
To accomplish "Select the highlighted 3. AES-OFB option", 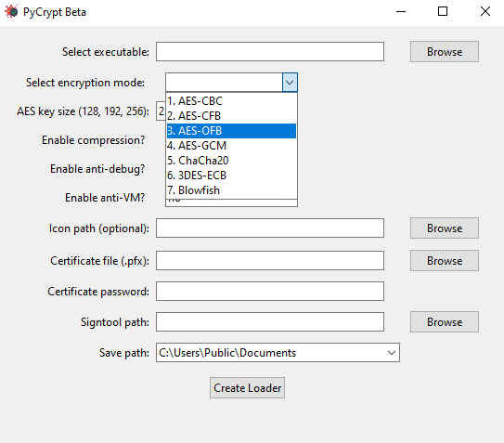I will 231,131.
